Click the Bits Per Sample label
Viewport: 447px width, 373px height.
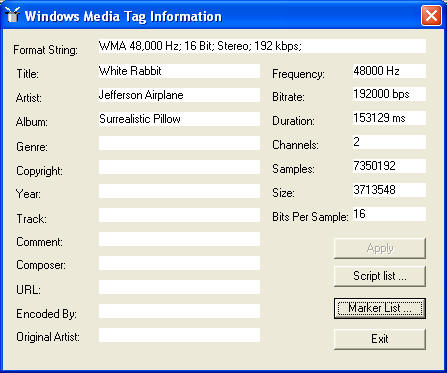pos(310,217)
